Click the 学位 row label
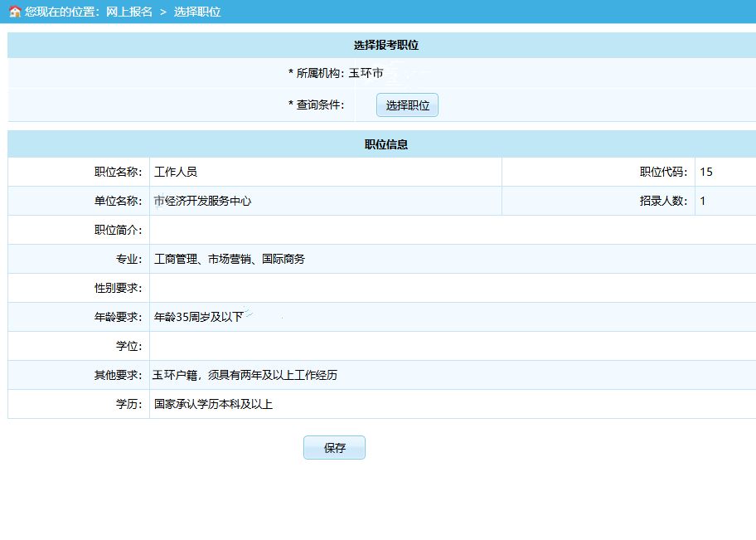 tap(128, 347)
